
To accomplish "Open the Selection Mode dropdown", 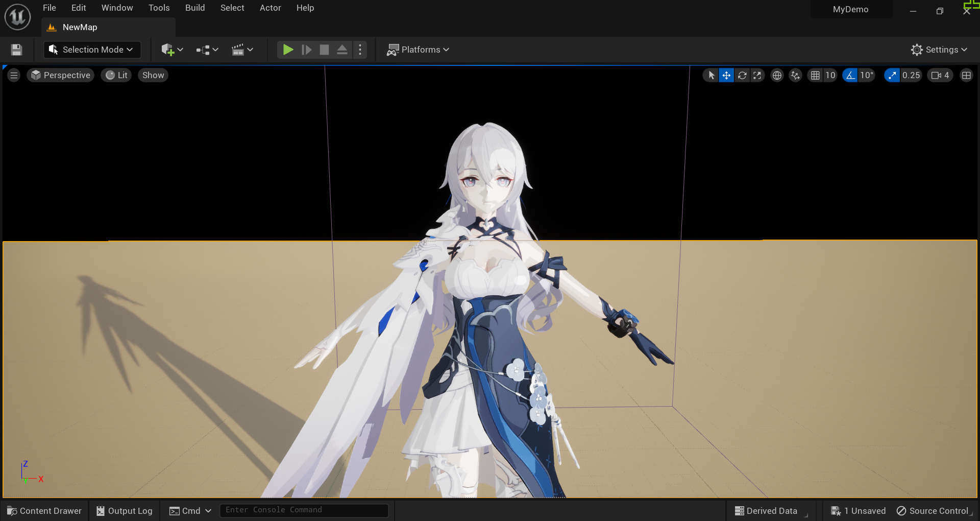I will point(91,50).
